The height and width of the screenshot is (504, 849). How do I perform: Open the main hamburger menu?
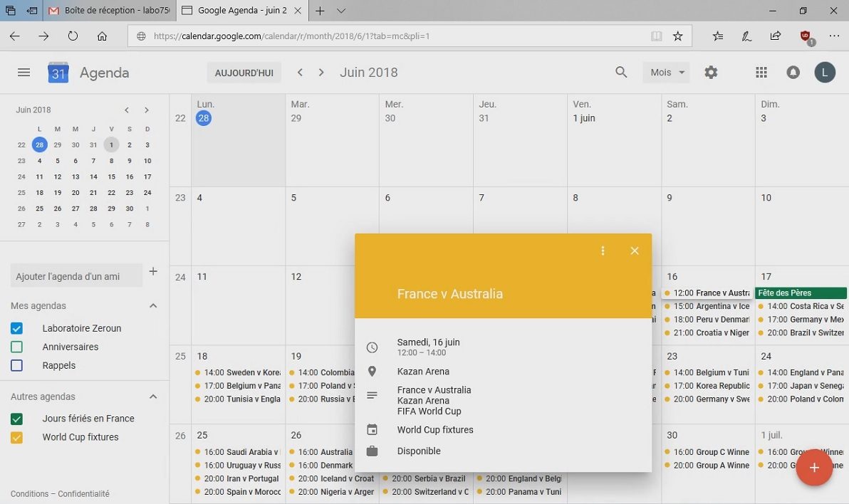click(x=24, y=73)
